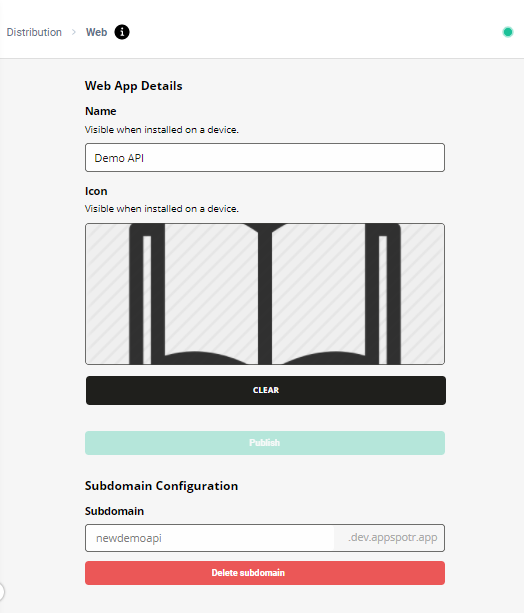The height and width of the screenshot is (613, 524).
Task: Click the Icon section label
Action: [x=96, y=191]
